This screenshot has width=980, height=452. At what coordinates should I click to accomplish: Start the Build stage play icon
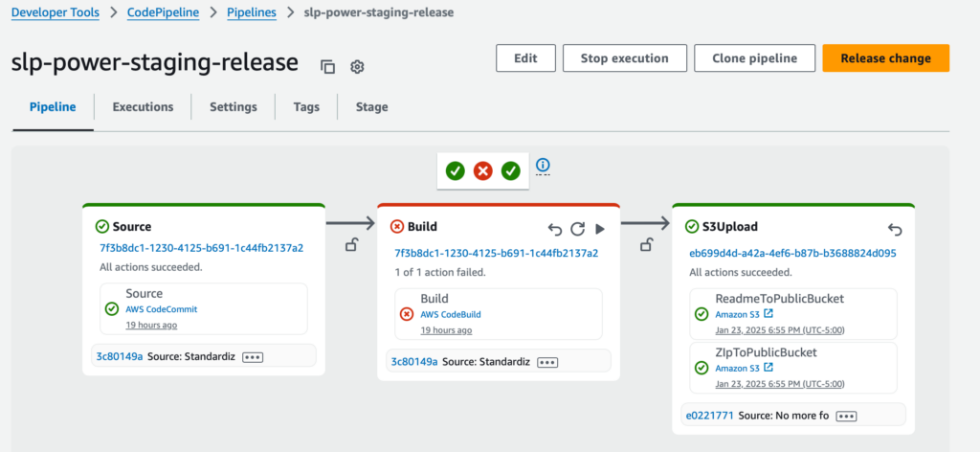[600, 230]
